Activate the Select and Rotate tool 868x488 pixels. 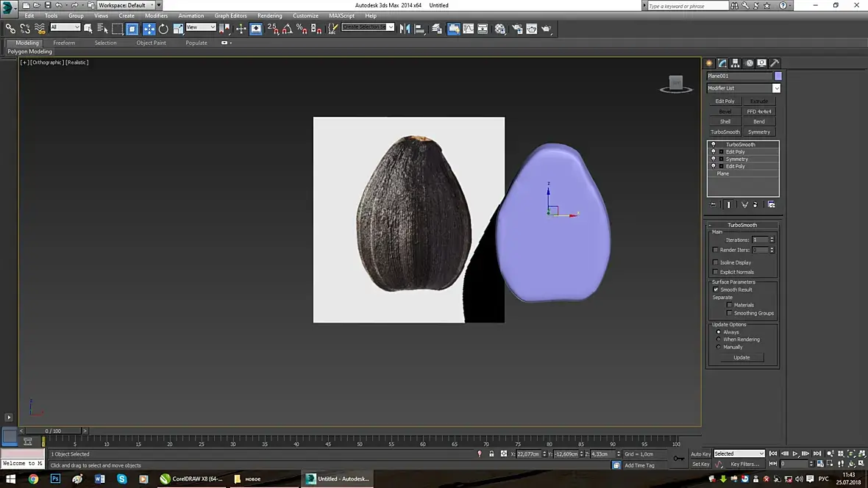[x=163, y=29]
